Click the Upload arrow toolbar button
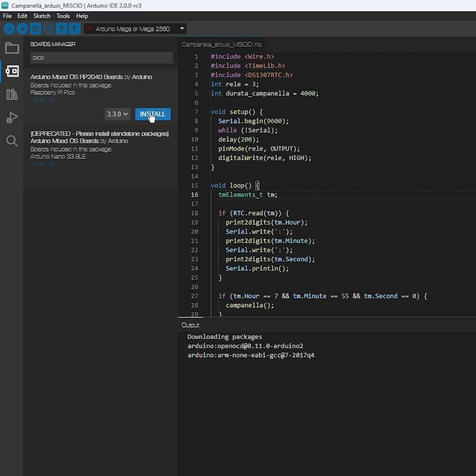476x476 pixels. (22, 29)
